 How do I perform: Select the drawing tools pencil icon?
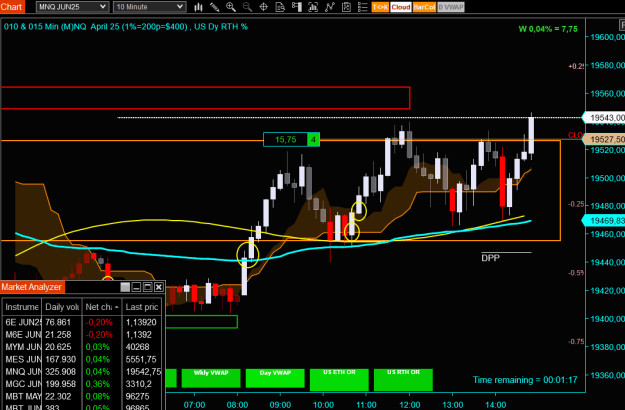pyautogui.click(x=214, y=7)
